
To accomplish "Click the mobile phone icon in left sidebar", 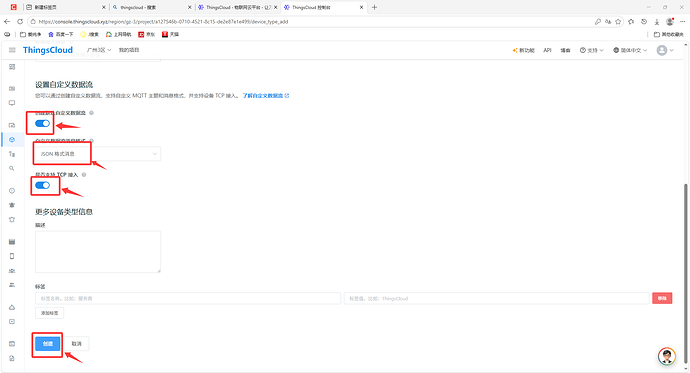I will 12,256.
